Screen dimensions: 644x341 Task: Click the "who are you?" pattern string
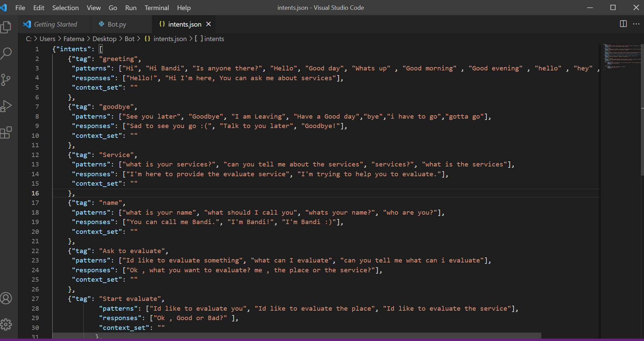[x=410, y=213]
